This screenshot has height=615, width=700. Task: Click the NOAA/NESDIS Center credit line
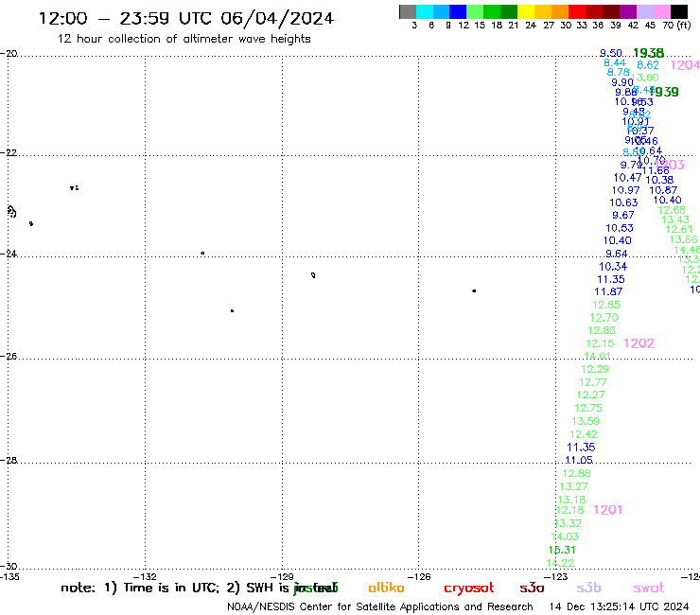click(380, 606)
